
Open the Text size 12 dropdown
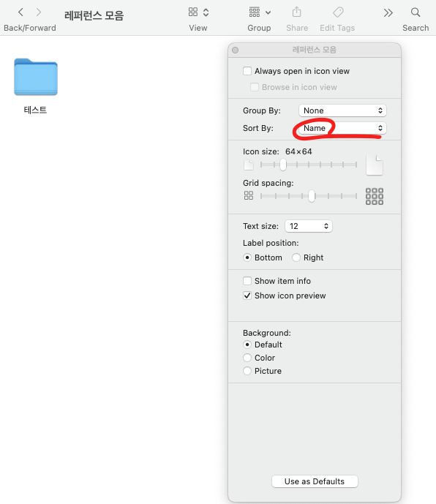[309, 226]
